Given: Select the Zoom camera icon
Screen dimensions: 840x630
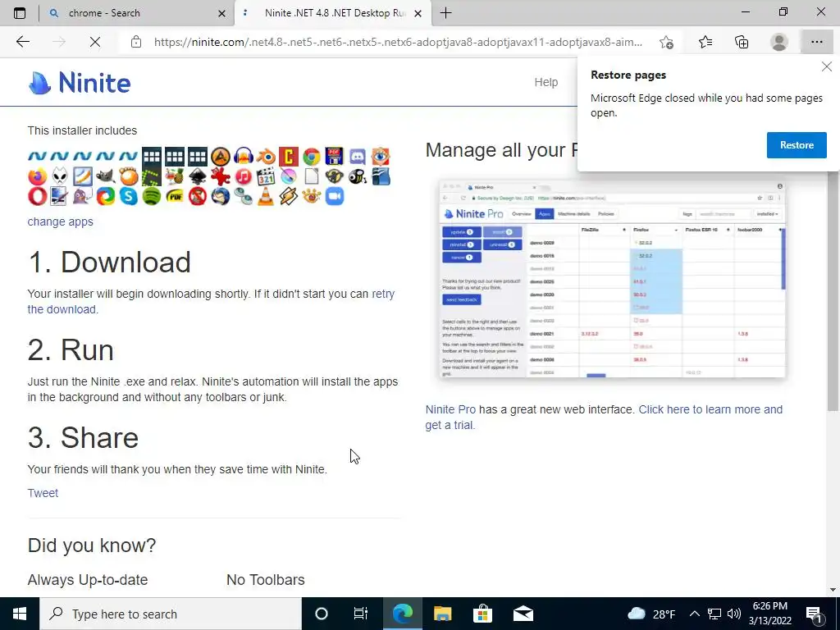Looking at the screenshot, I should point(335,196).
